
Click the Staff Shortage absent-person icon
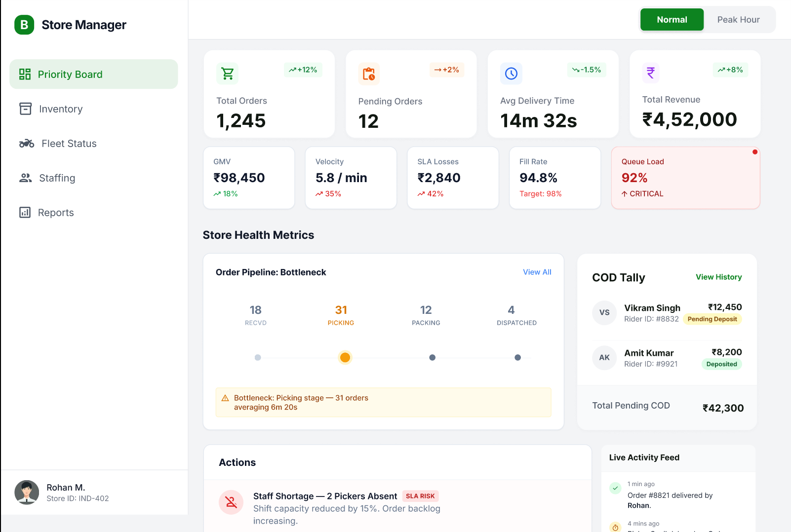(x=231, y=502)
